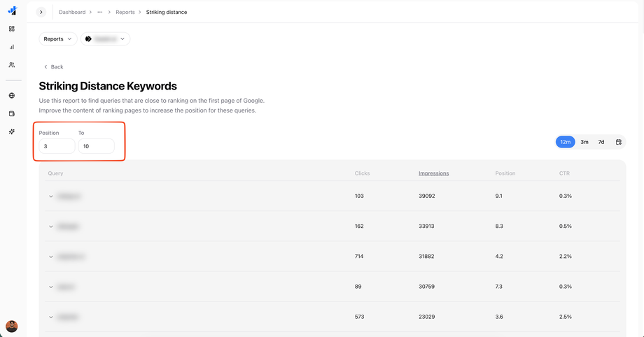This screenshot has width=644, height=337.
Task: Open the dashboard grid icon in sidebar
Action: point(12,29)
